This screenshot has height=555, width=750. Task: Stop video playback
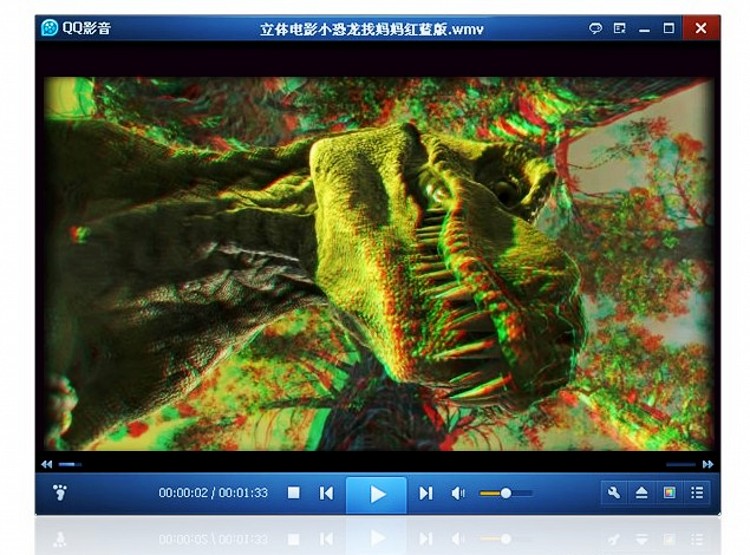pyautogui.click(x=294, y=493)
